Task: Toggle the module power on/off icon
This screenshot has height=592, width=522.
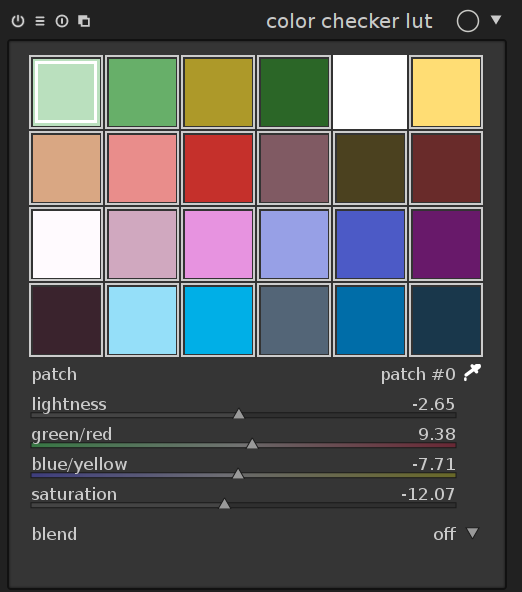Action: click(18, 21)
